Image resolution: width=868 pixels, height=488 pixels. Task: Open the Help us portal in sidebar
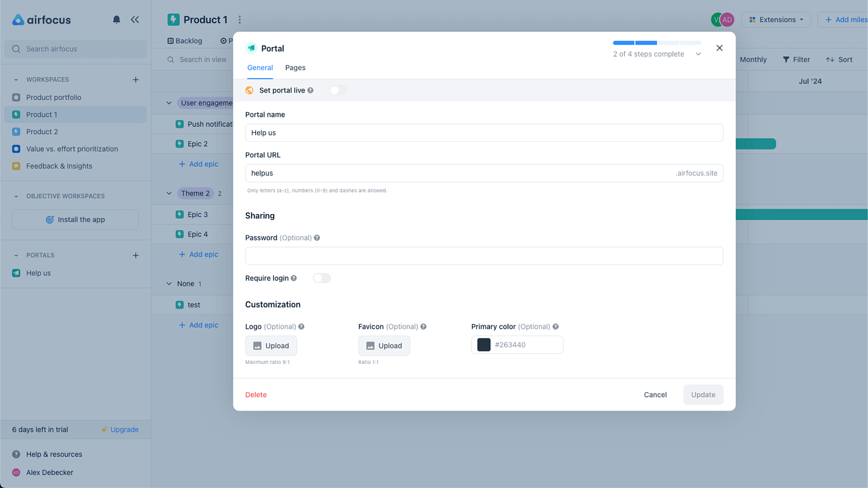click(75, 273)
